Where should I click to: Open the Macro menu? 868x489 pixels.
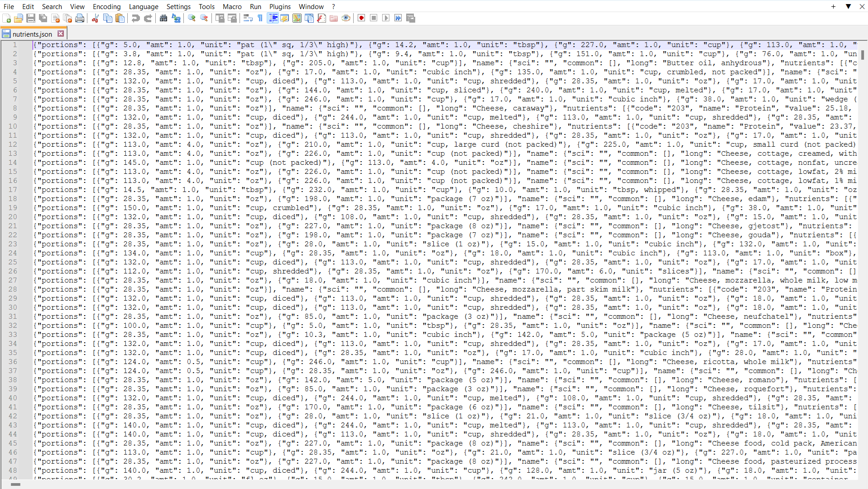[232, 6]
